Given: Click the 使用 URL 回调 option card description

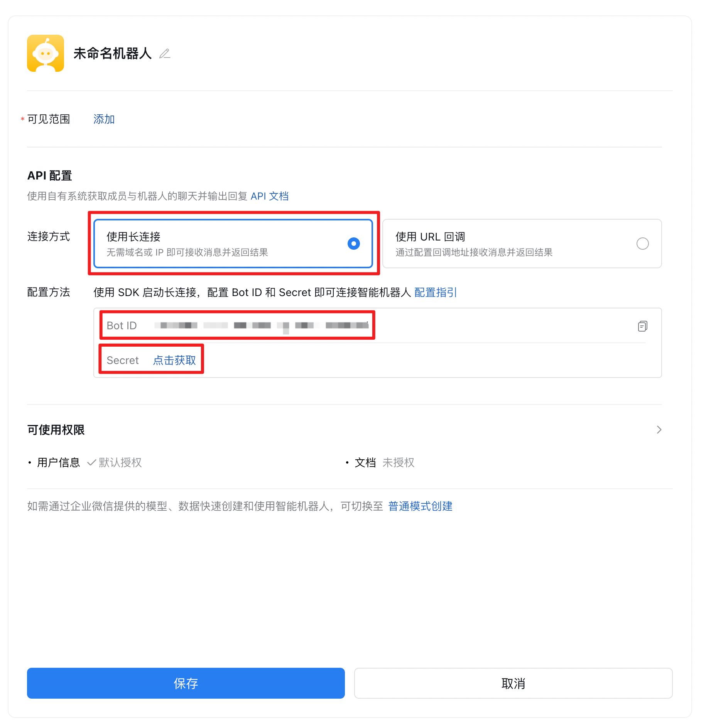Looking at the screenshot, I should click(474, 252).
